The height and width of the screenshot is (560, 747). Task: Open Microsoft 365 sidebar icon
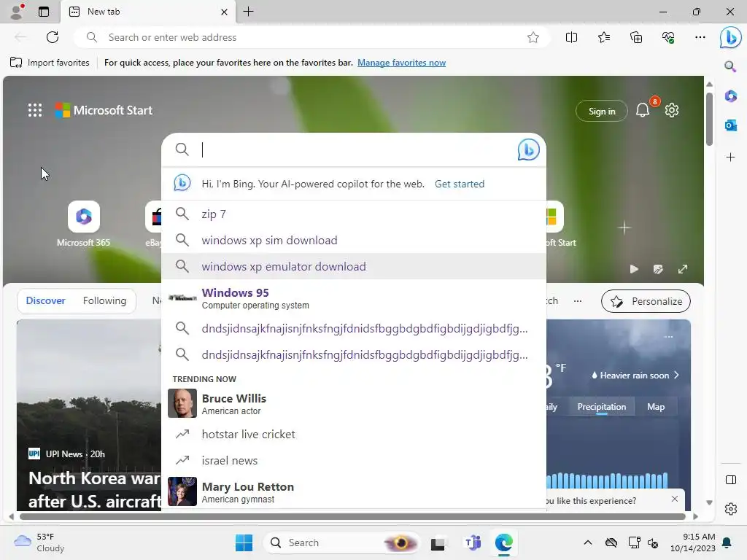click(x=730, y=96)
